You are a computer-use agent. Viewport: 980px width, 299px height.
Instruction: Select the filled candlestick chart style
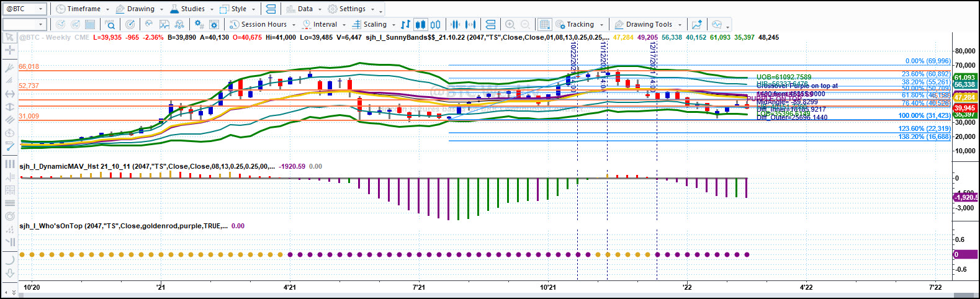420,24
